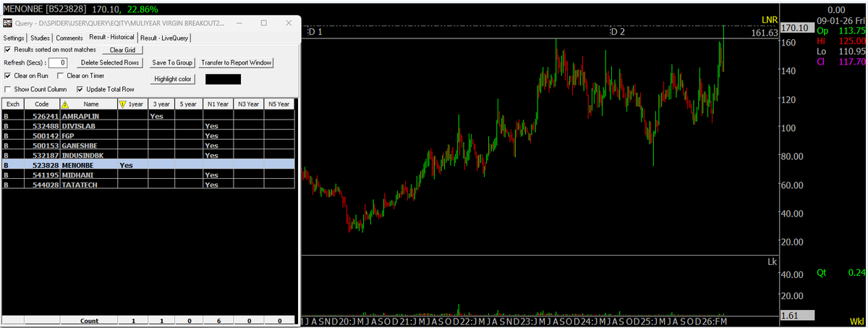
Task: Click the N3 Year column header
Action: [248, 104]
